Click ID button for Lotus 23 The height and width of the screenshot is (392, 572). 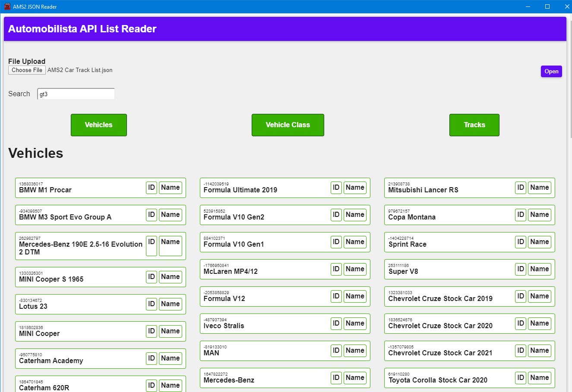[x=152, y=304]
